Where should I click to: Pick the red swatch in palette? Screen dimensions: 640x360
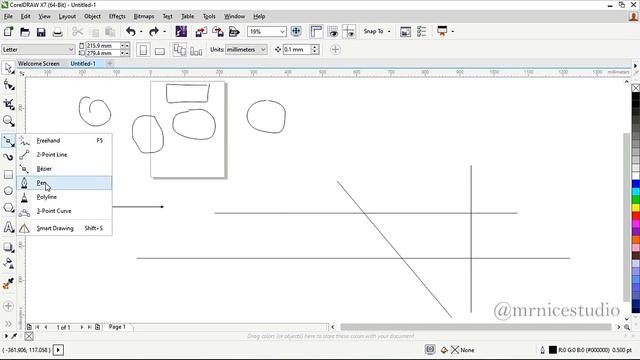pos(636,216)
